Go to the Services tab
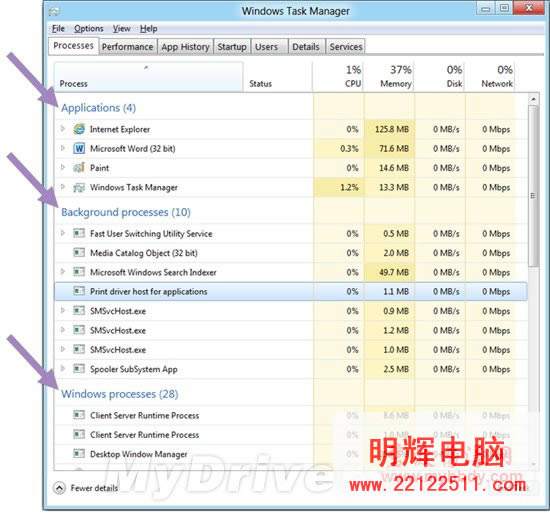Viewport: 550px width, 513px height. click(x=346, y=47)
